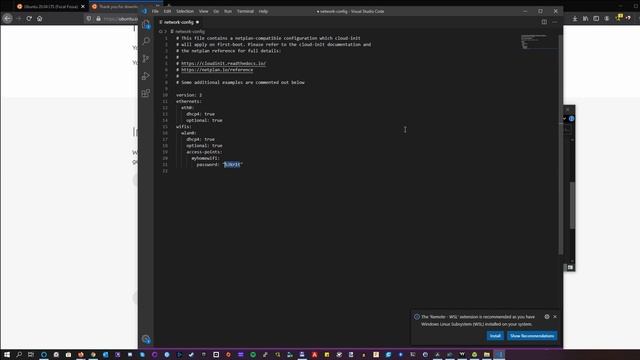Split the editor to the right
Screen dimensions: 640x360
click(x=544, y=22)
